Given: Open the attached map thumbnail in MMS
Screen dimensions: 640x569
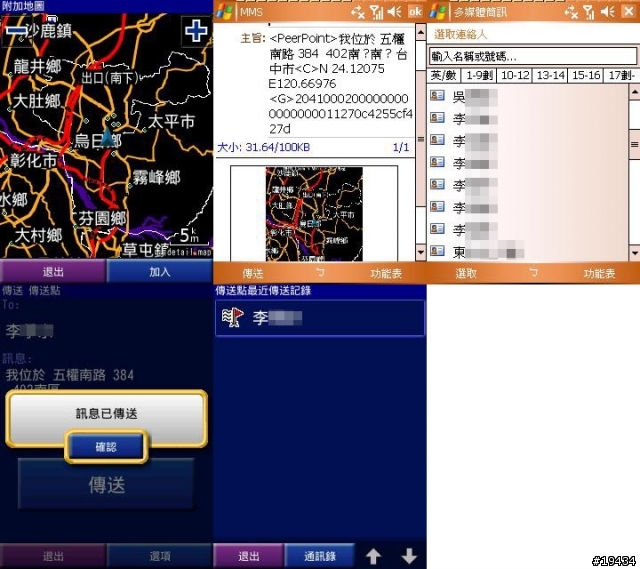Looking at the screenshot, I should coord(314,213).
